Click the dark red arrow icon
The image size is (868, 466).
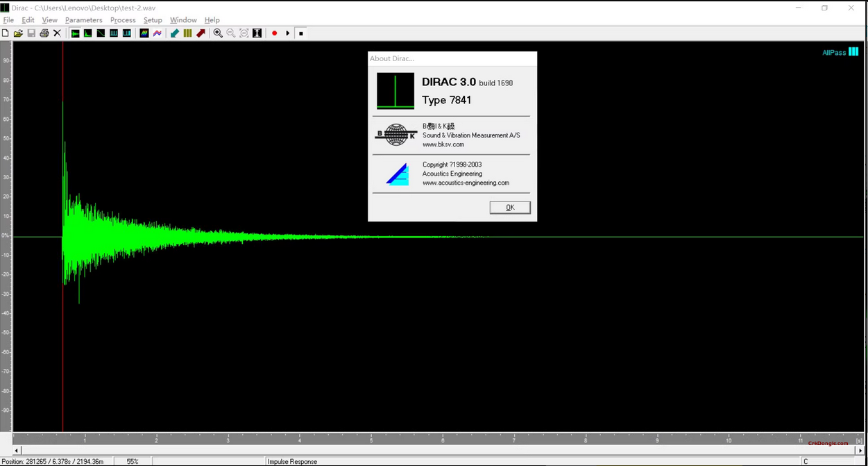[x=201, y=33]
